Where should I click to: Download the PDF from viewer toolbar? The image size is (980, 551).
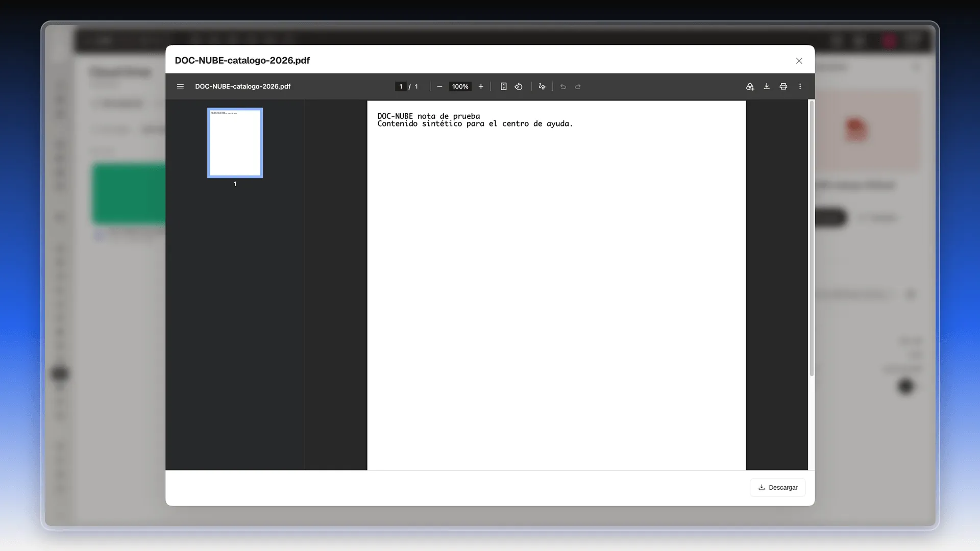767,87
